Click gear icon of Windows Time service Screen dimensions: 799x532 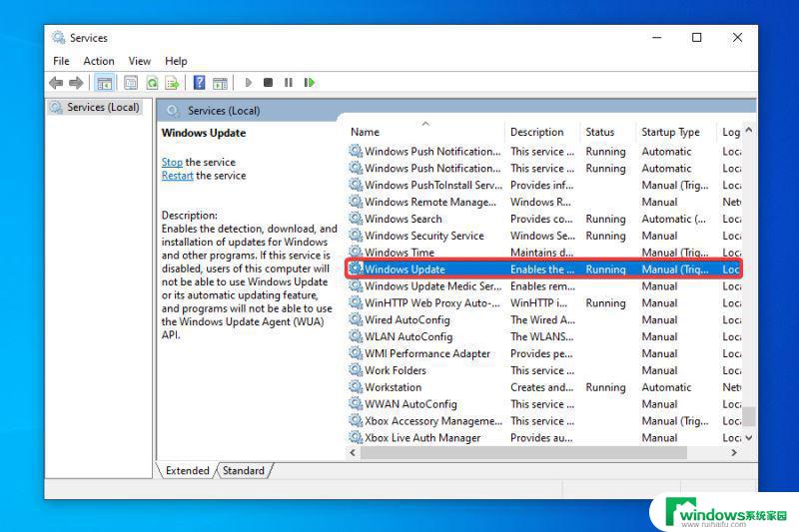[356, 252]
